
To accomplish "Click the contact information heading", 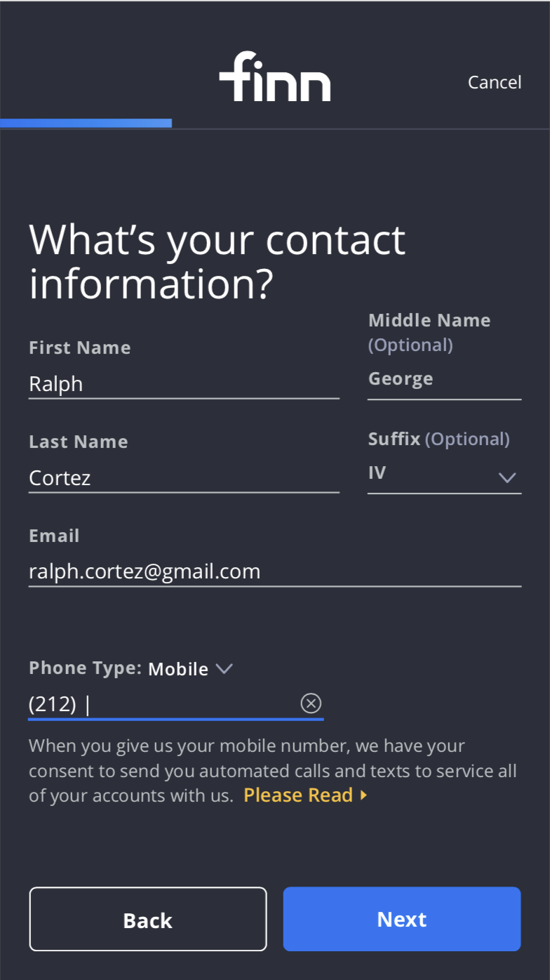I will (x=217, y=261).
